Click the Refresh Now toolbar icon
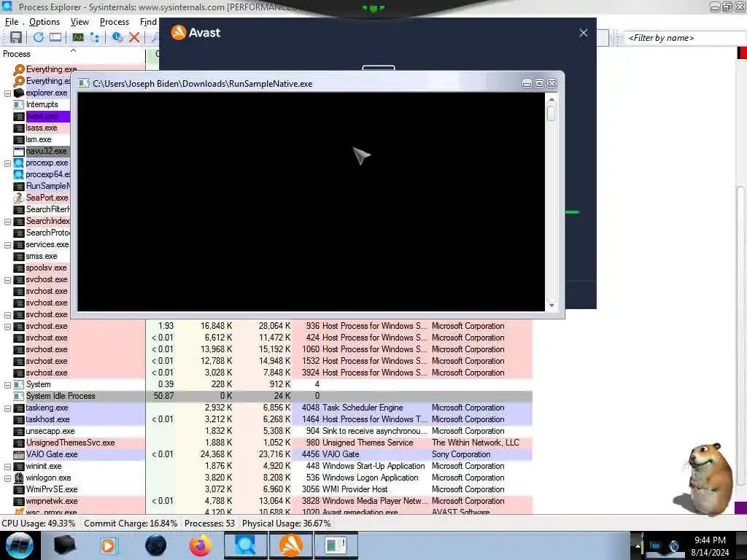 point(38,37)
